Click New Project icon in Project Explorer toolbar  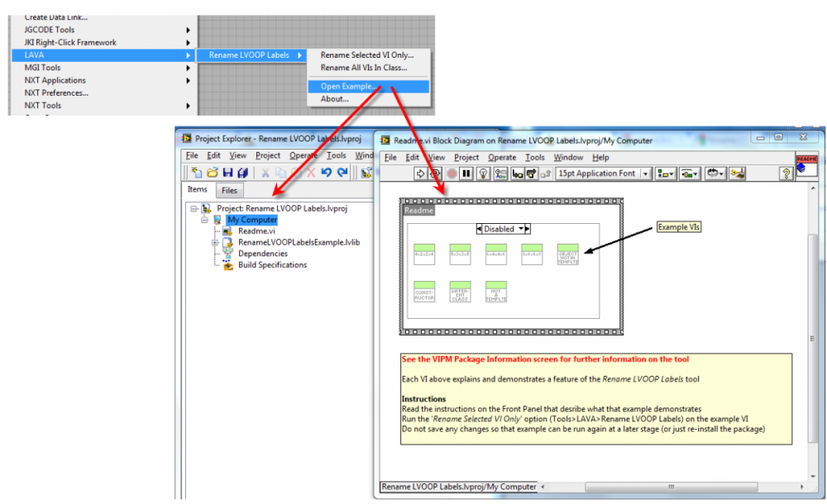click(197, 173)
